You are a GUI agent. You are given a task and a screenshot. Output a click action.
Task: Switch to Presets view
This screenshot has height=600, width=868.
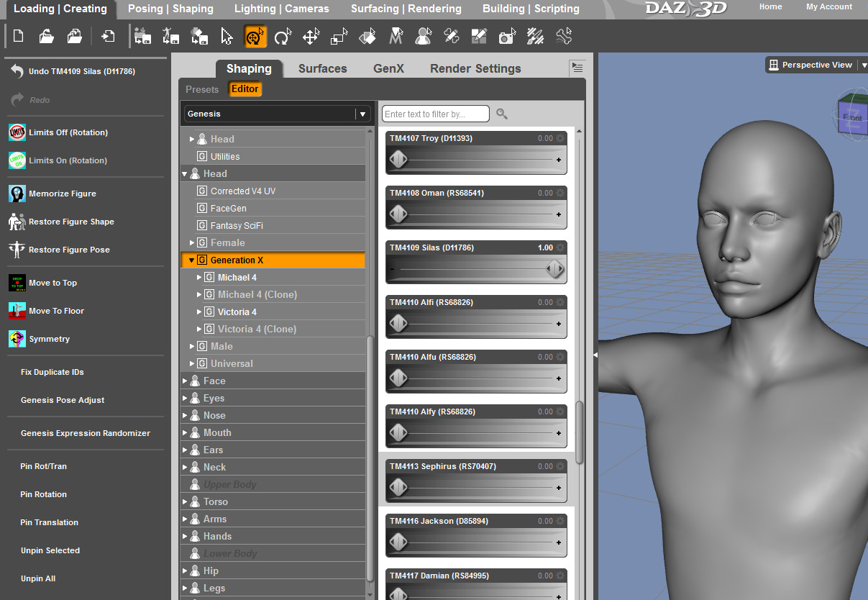202,89
